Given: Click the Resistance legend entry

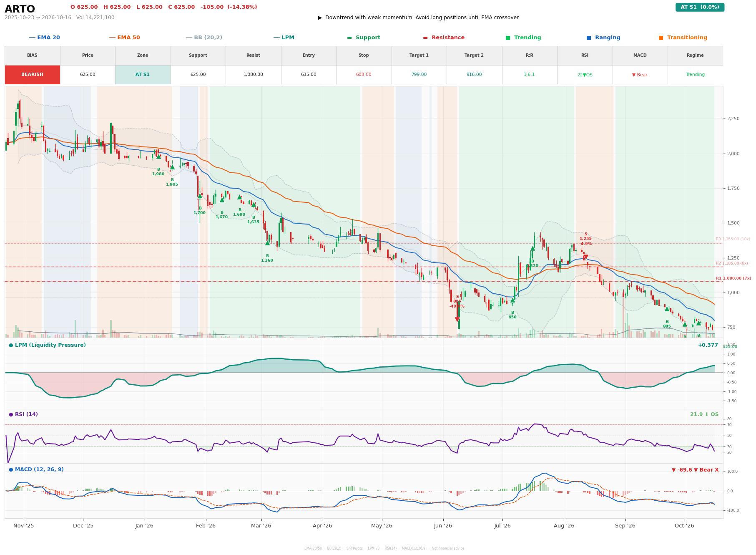Looking at the screenshot, I should click(x=443, y=38).
